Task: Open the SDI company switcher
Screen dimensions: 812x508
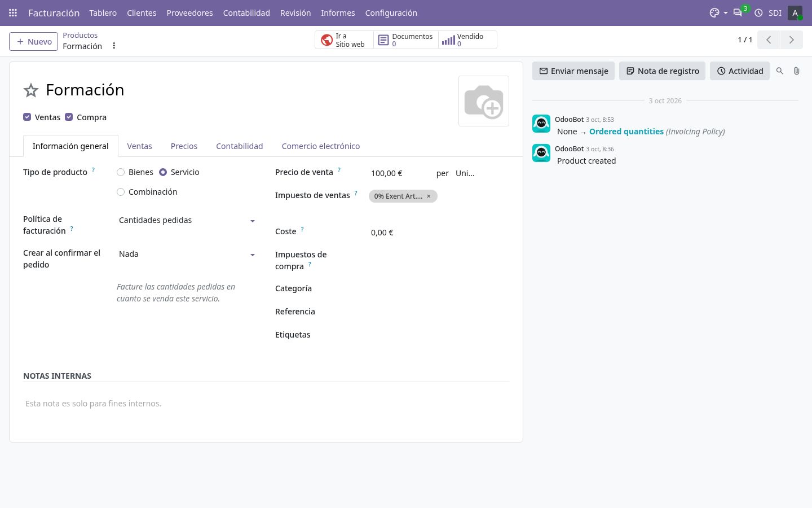Action: point(775,12)
